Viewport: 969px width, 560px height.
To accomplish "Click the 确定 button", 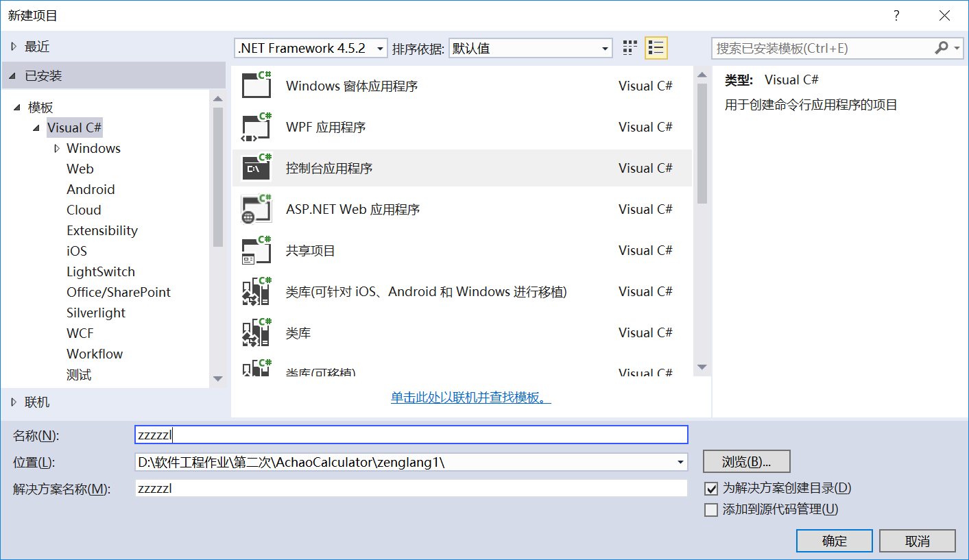I will tap(835, 541).
